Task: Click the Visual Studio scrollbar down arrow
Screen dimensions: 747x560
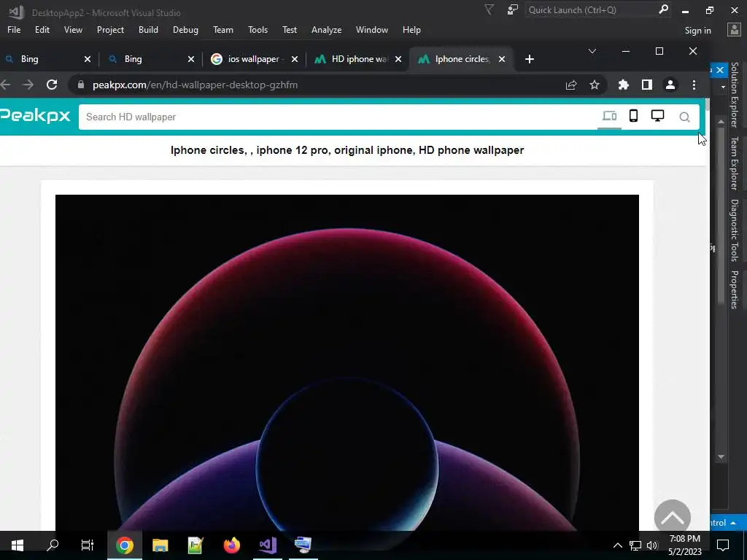Action: 721,456
